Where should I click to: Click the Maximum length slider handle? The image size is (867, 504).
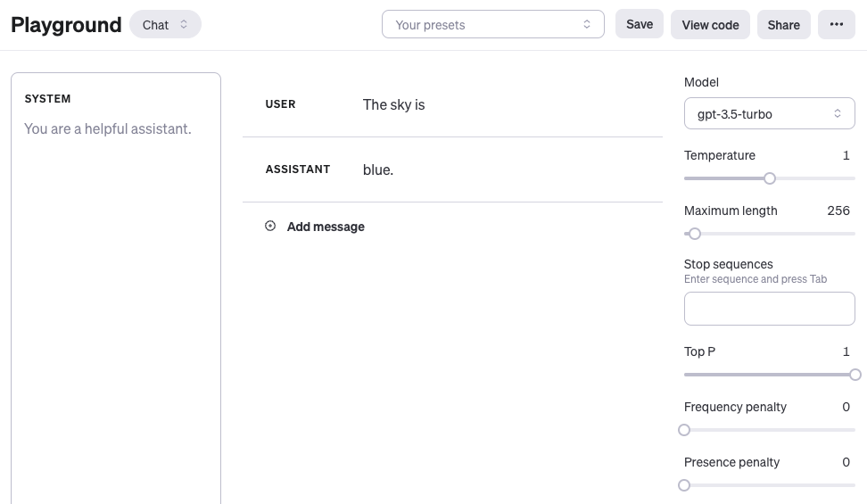tap(695, 234)
